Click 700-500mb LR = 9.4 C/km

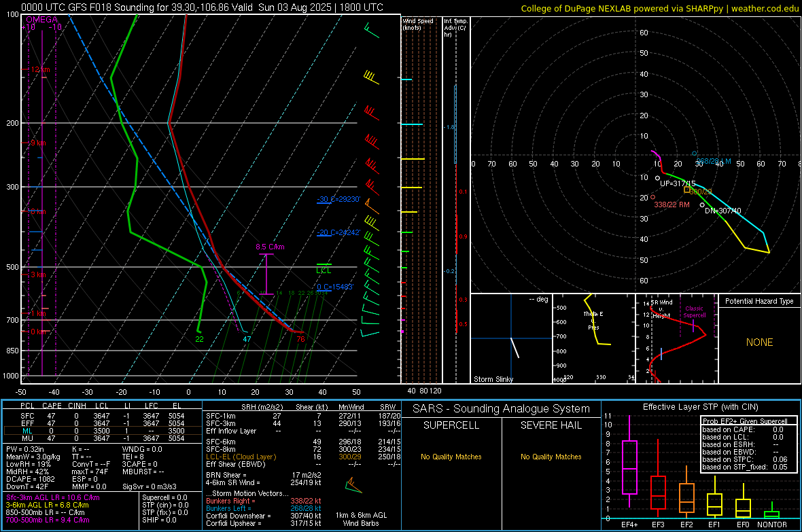[x=48, y=520]
